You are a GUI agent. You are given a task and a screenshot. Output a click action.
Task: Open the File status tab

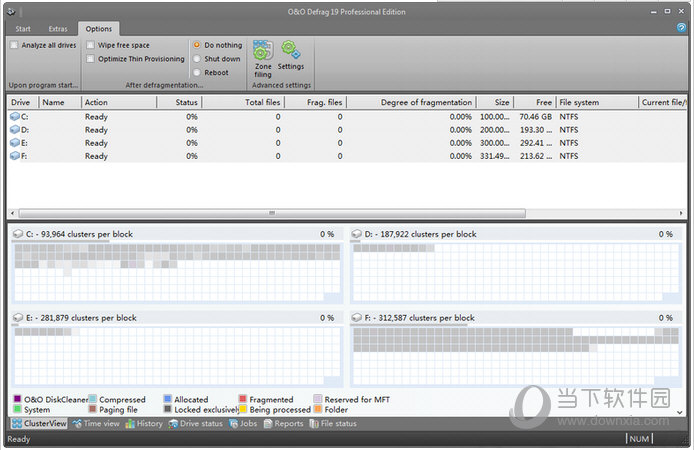click(x=333, y=423)
